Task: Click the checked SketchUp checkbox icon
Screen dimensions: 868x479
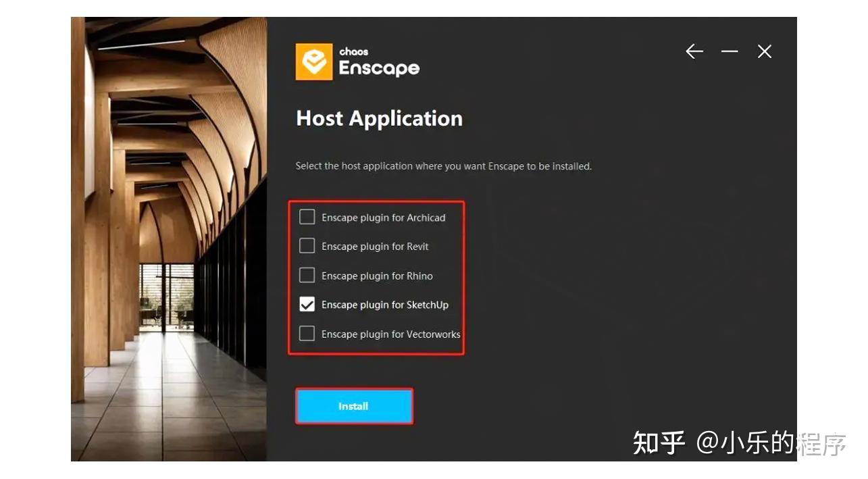Action: (307, 304)
